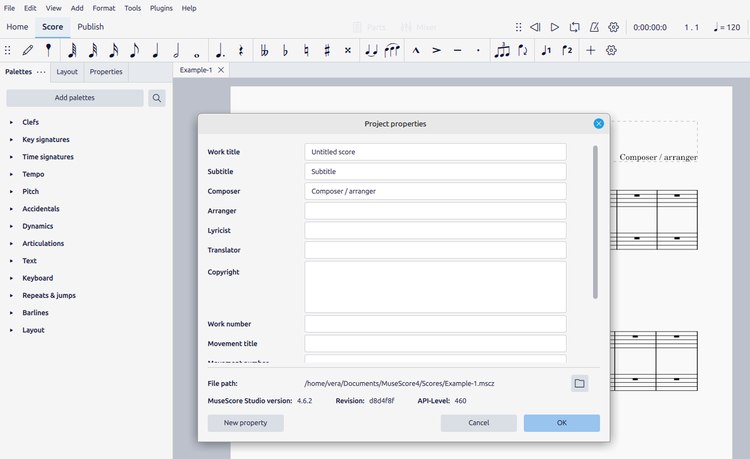This screenshot has height=459, width=750.
Task: Cancel the Project properties dialog
Action: click(478, 423)
